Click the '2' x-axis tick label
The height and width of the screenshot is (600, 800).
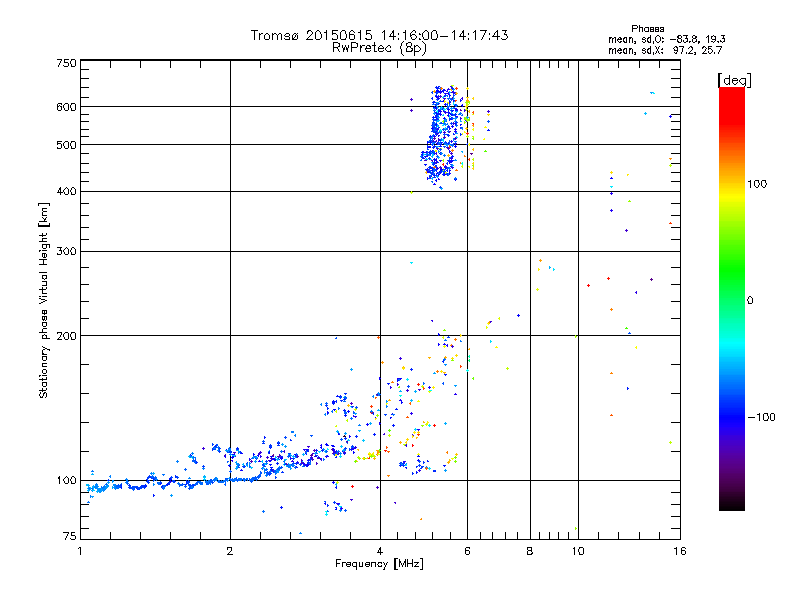coord(230,551)
